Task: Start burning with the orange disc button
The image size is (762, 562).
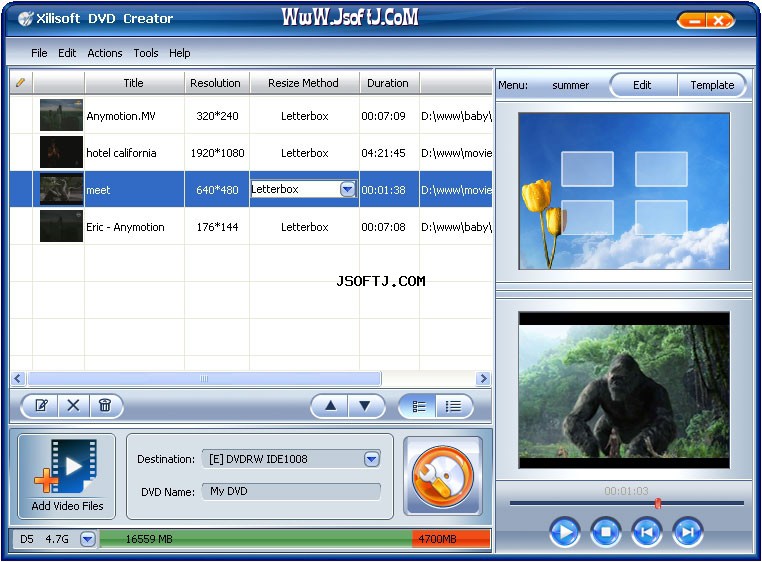Action: [443, 476]
